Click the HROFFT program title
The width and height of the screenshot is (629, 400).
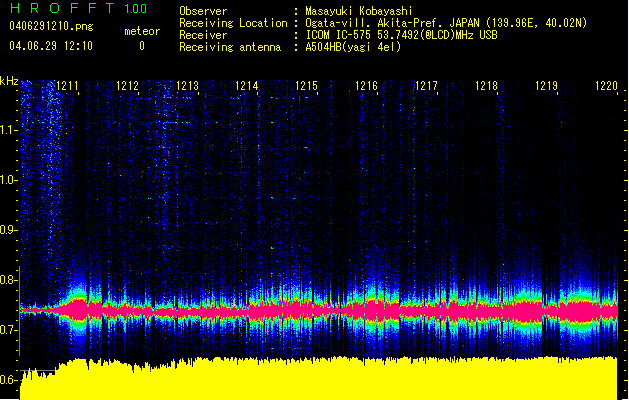[x=58, y=9]
